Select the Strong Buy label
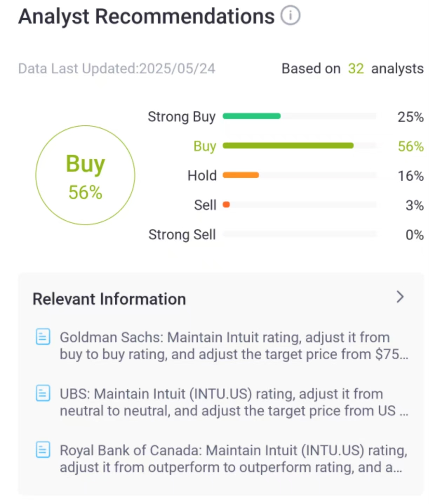 click(181, 117)
